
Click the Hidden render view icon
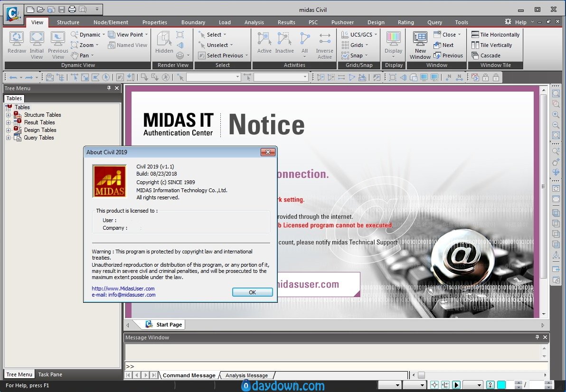point(164,39)
